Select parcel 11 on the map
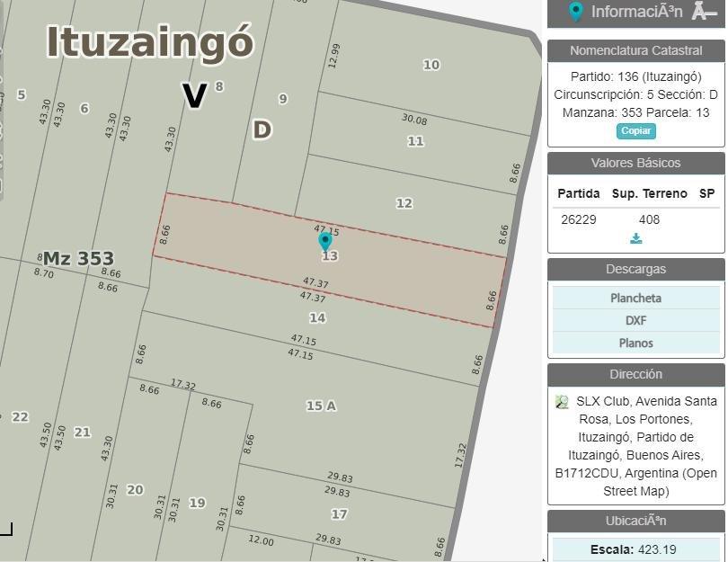728x562 pixels. point(415,141)
